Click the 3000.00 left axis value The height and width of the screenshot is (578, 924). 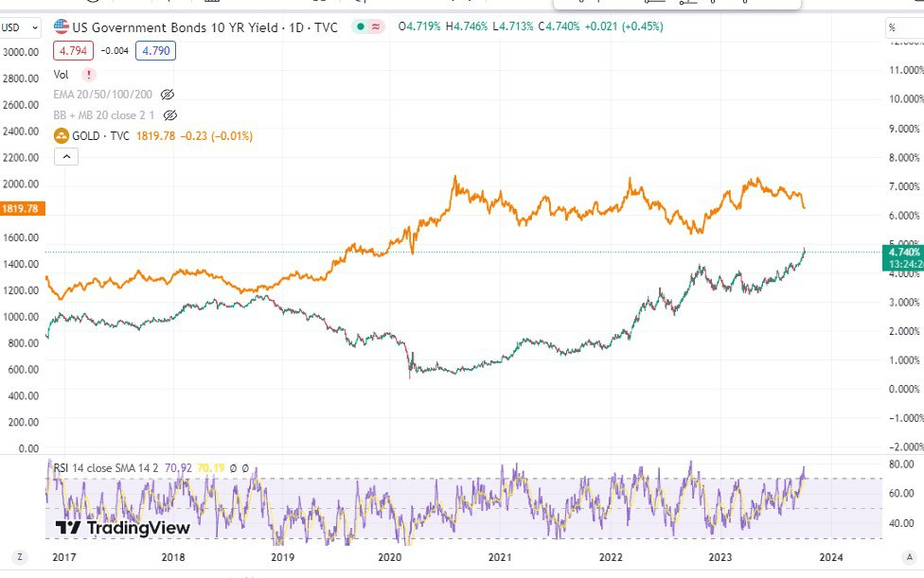[x=21, y=52]
